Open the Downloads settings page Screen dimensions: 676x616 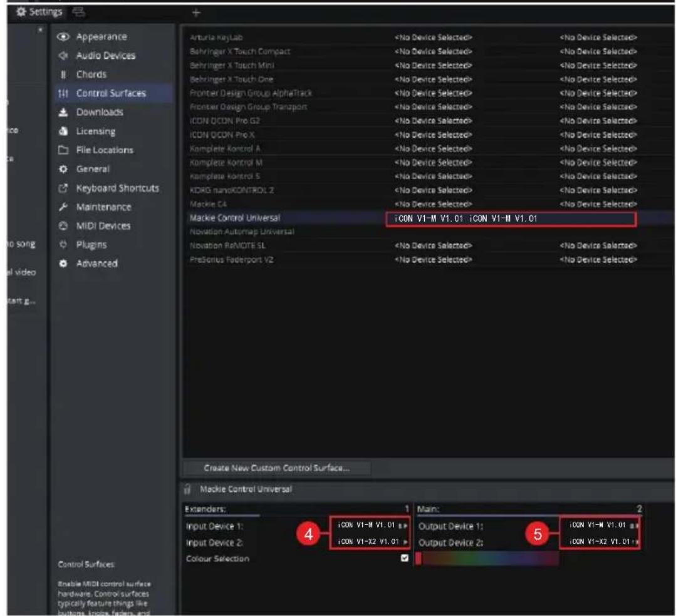click(100, 113)
